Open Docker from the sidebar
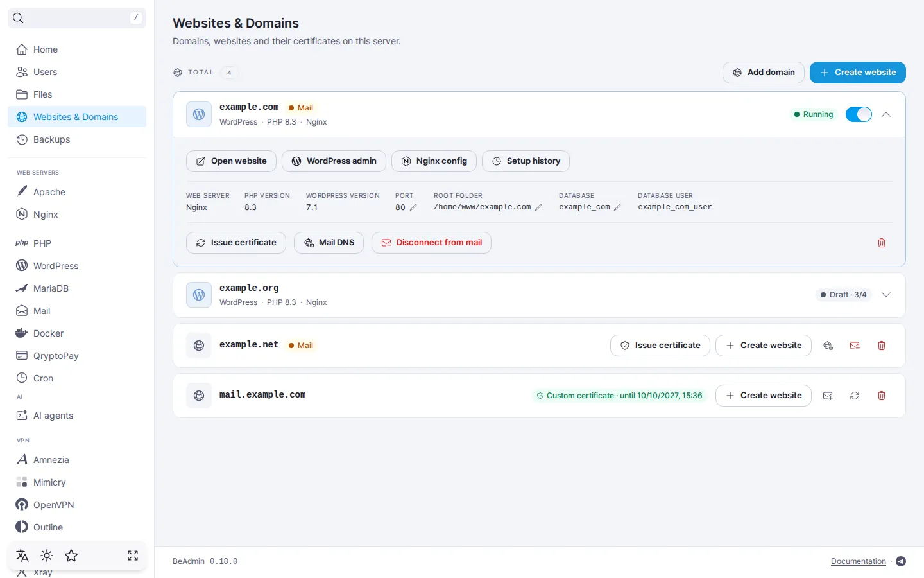Image resolution: width=924 pixels, height=578 pixels. click(77, 333)
